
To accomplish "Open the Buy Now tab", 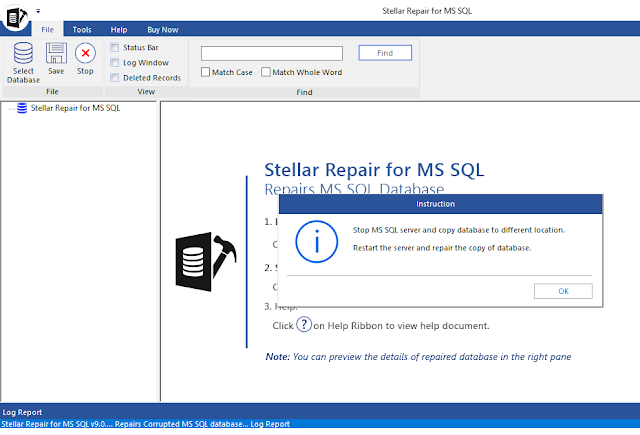I will [163, 29].
